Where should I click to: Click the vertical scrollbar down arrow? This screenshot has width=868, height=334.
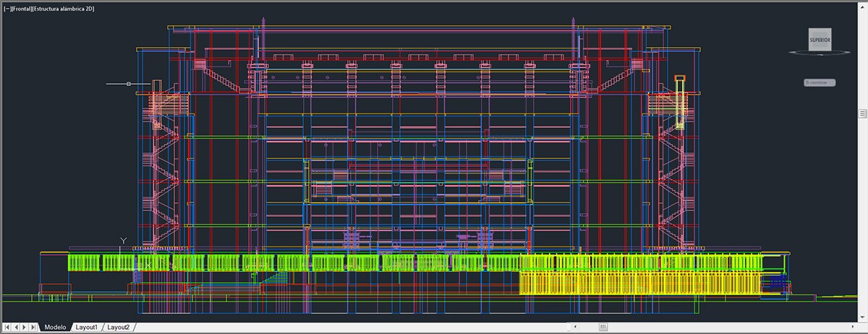[862, 316]
